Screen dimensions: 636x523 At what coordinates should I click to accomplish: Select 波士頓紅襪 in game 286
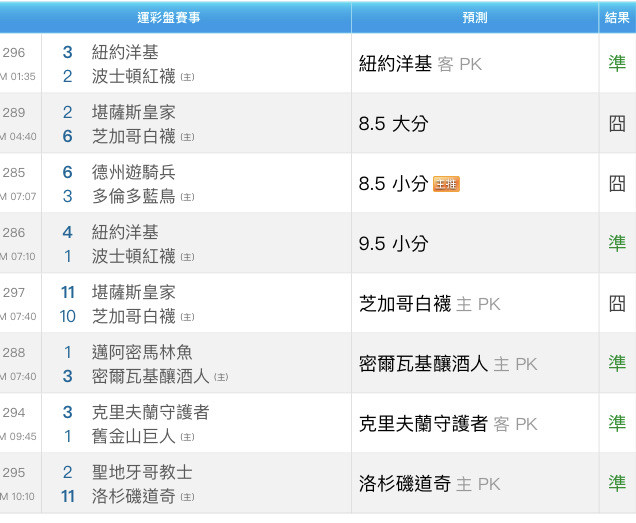[133, 256]
